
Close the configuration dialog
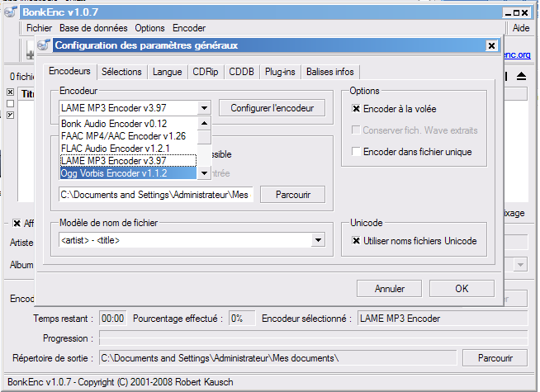click(491, 45)
